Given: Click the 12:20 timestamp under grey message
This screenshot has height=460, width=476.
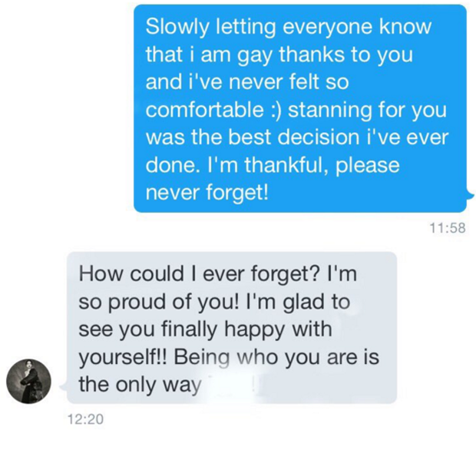Looking at the screenshot, I should [x=85, y=419].
